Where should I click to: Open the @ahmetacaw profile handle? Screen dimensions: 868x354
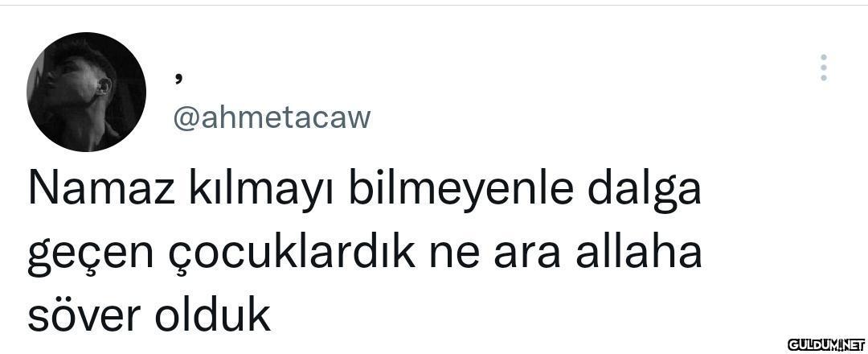272,117
